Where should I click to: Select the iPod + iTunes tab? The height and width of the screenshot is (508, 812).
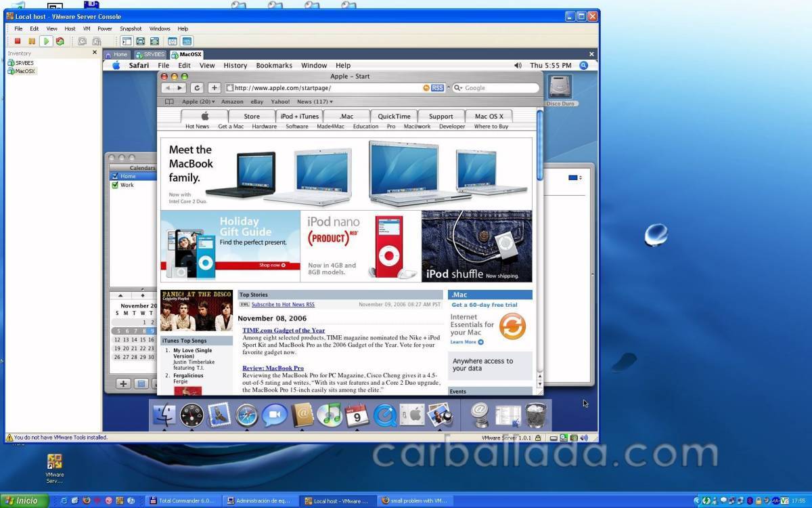click(300, 116)
